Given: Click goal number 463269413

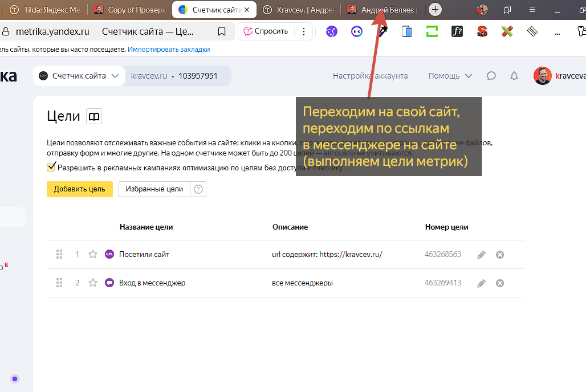Looking at the screenshot, I should (x=443, y=283).
